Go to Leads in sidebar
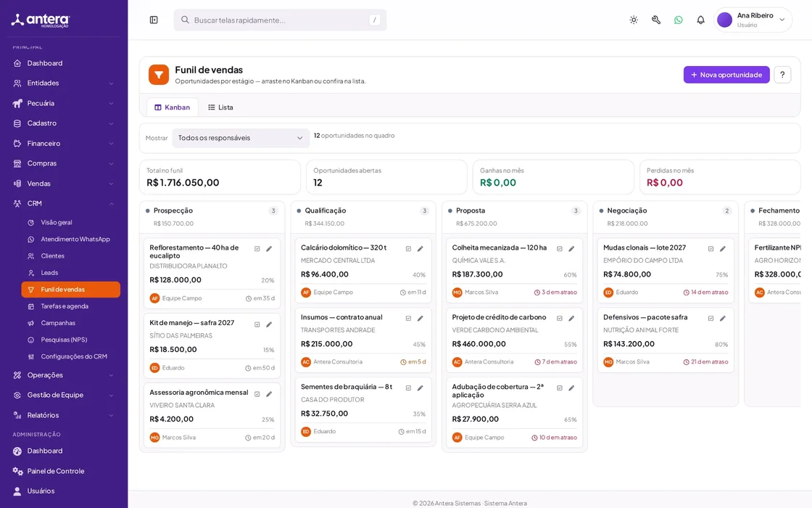The image size is (812, 508). click(70, 273)
